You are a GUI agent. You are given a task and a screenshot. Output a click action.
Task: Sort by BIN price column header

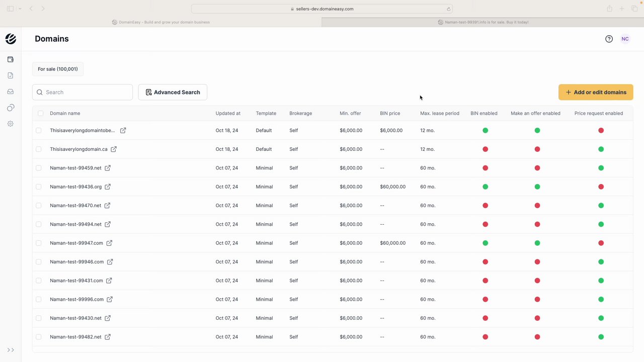coord(390,113)
